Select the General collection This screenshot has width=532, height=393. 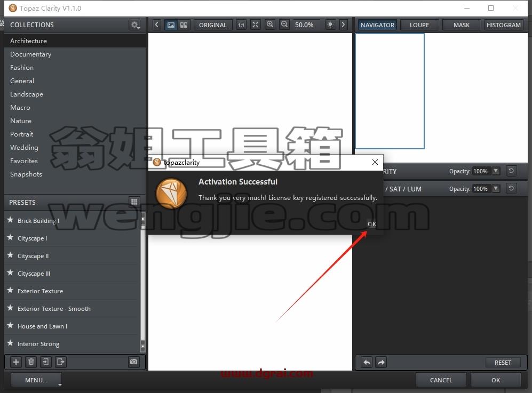point(75,81)
